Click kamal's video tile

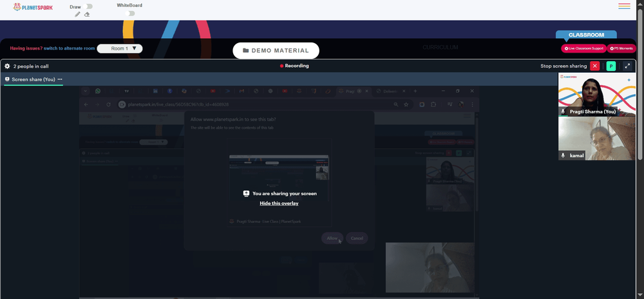596,139
